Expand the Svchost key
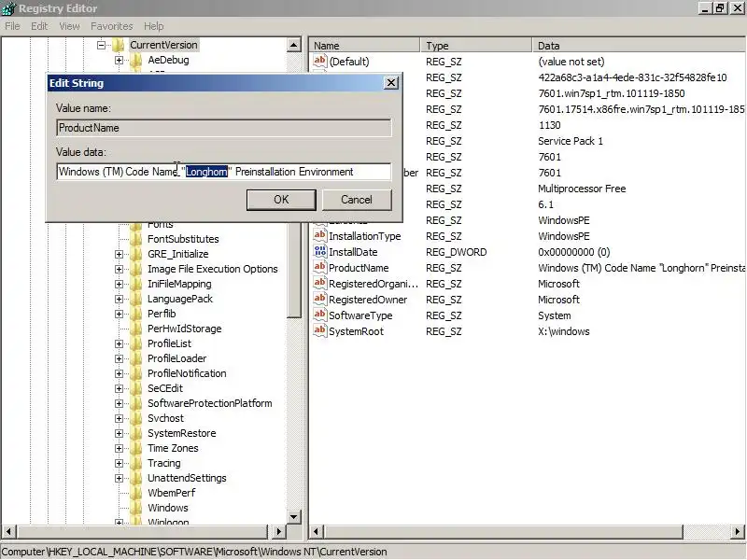The image size is (747, 560). (x=119, y=418)
